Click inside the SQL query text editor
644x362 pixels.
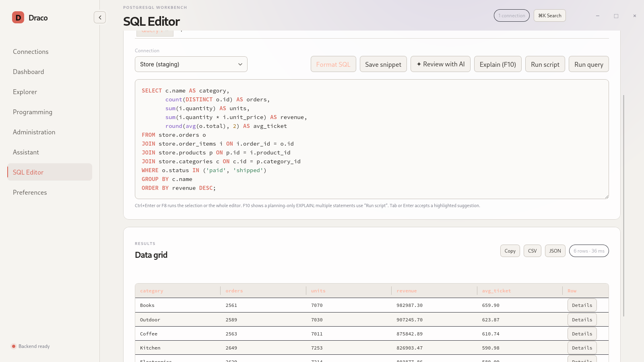372,139
